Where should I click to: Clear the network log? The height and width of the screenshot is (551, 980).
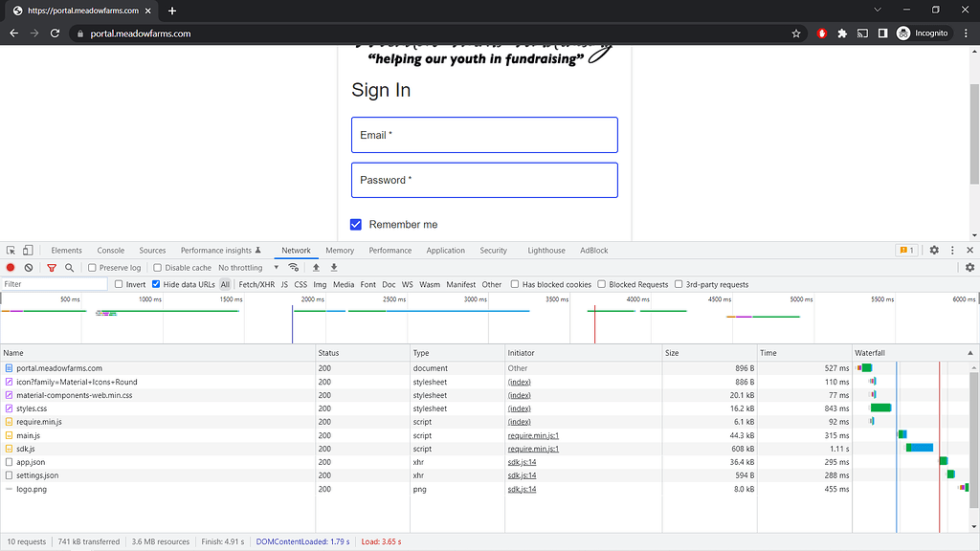point(29,268)
